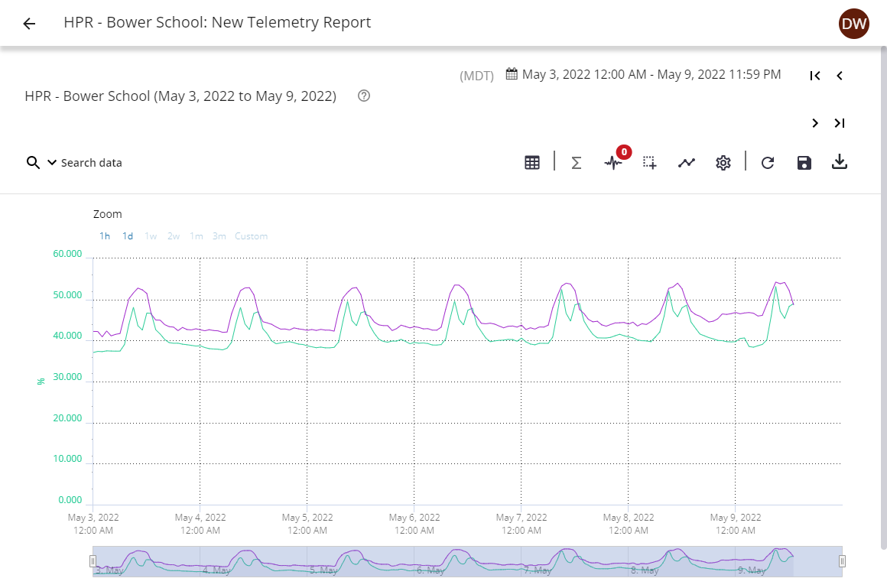Open the report settings gear
887x588 pixels.
pyautogui.click(x=723, y=162)
